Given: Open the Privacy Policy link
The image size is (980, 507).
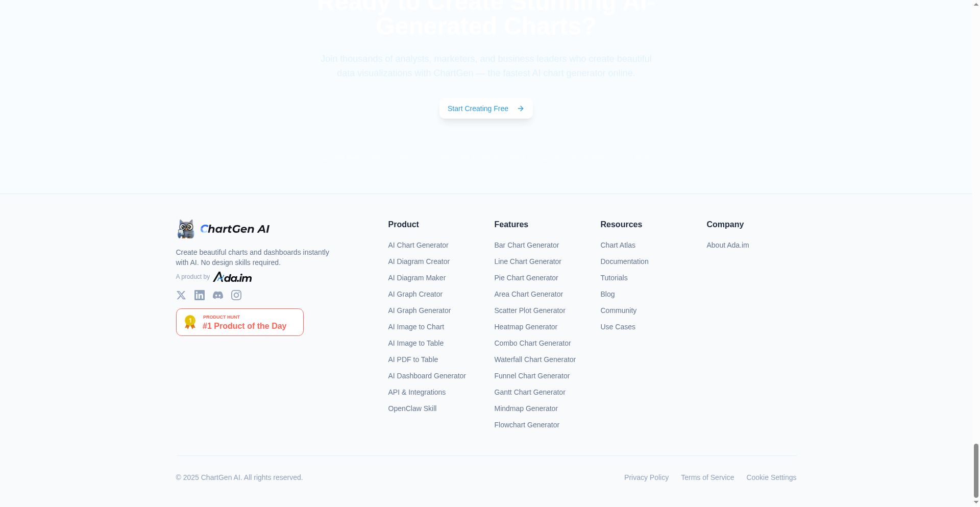Looking at the screenshot, I should pyautogui.click(x=646, y=477).
